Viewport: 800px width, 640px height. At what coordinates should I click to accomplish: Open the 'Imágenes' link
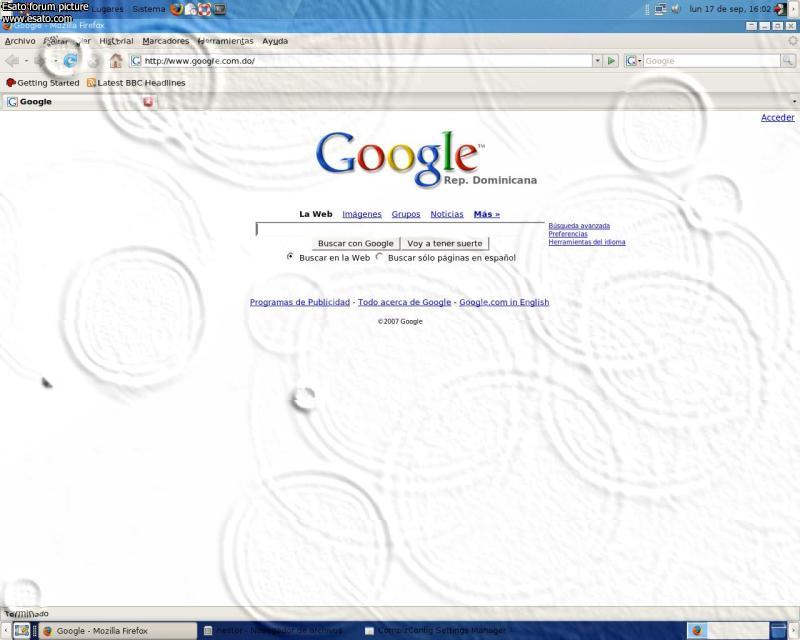click(x=361, y=214)
